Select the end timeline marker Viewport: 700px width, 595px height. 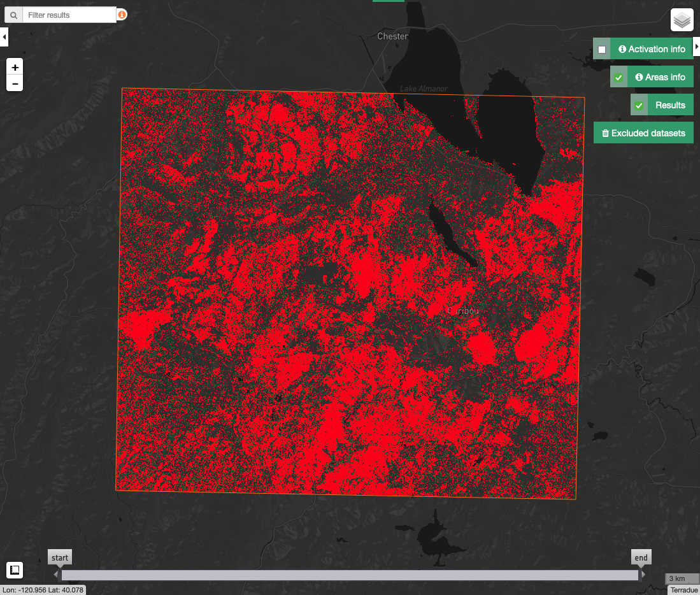(641, 558)
